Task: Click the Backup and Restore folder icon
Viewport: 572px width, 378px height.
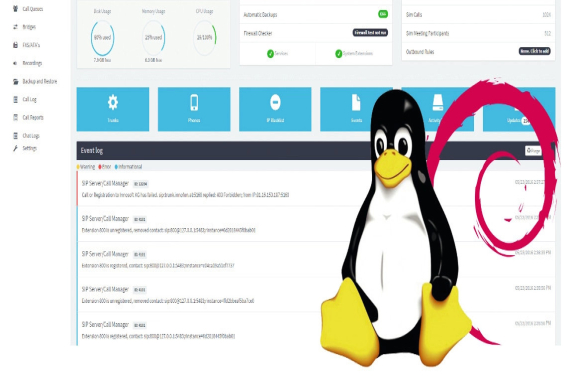Action: point(15,81)
